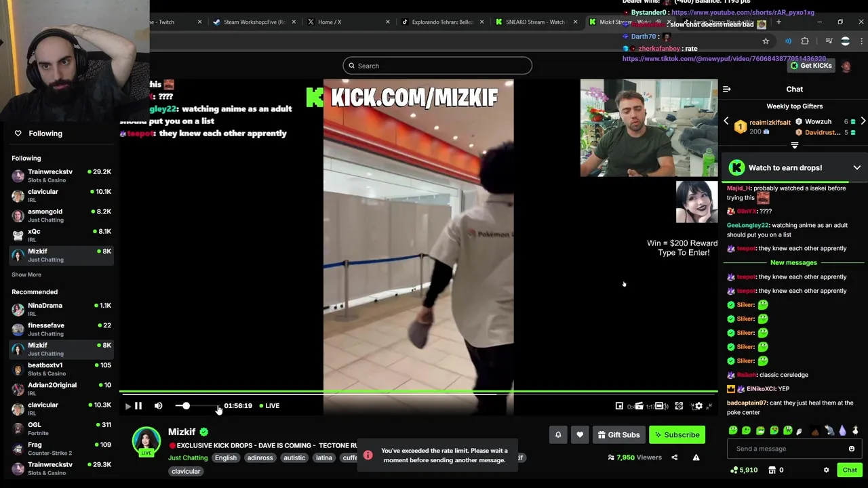Select the latina stream tag
The image size is (868, 488).
324,457
